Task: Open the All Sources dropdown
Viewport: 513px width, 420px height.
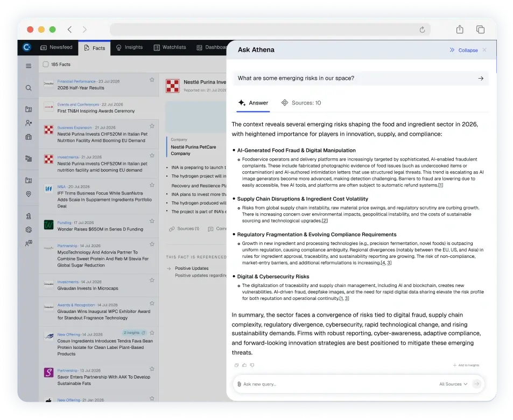Action: click(453, 384)
